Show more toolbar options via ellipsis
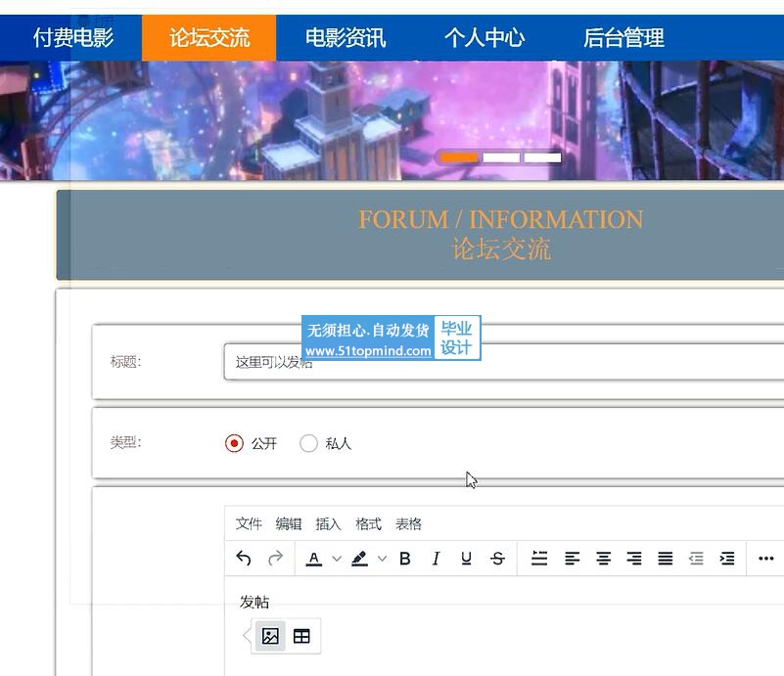784x676 pixels. (766, 559)
